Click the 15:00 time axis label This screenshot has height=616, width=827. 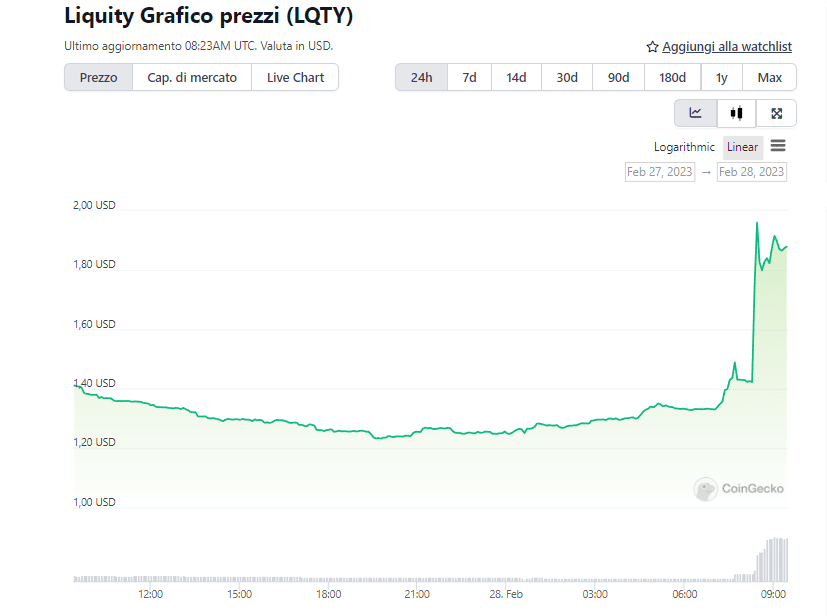pyautogui.click(x=239, y=594)
